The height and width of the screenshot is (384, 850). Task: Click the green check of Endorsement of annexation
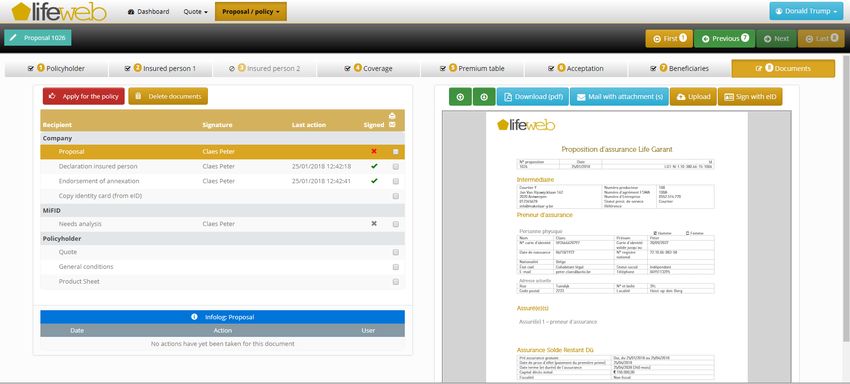coord(374,181)
